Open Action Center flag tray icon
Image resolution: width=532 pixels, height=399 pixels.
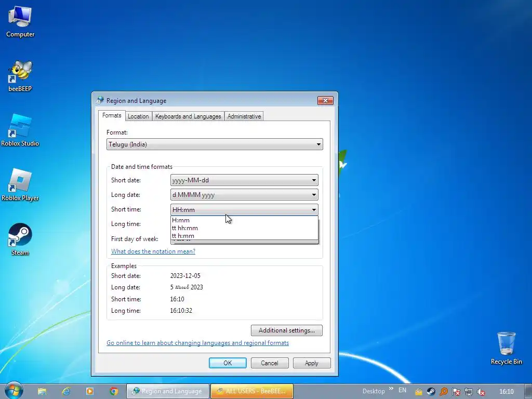pos(456,392)
